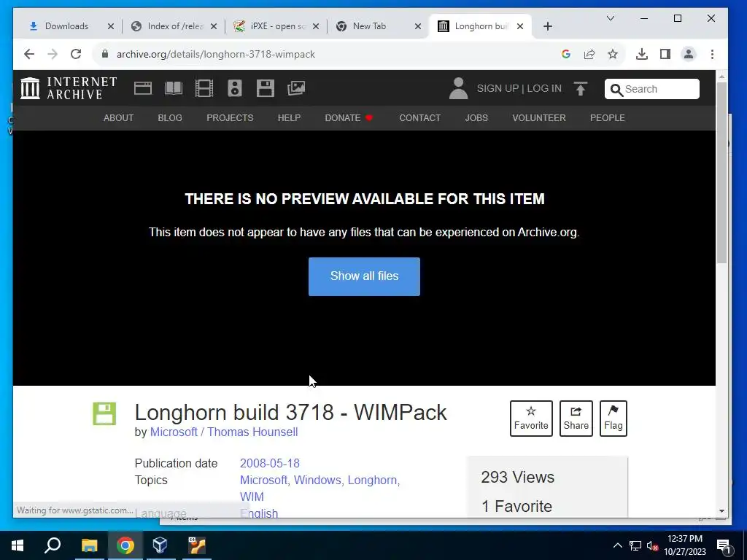Image resolution: width=747 pixels, height=560 pixels.
Task: Show hidden system tray icons
Action: 617,545
